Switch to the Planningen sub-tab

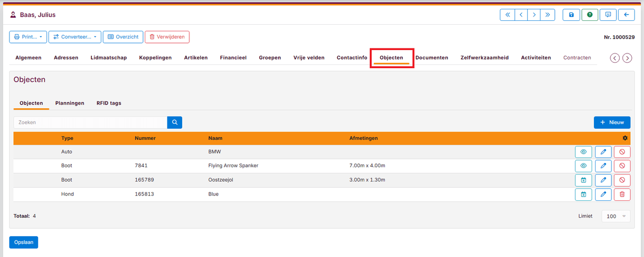click(x=69, y=103)
